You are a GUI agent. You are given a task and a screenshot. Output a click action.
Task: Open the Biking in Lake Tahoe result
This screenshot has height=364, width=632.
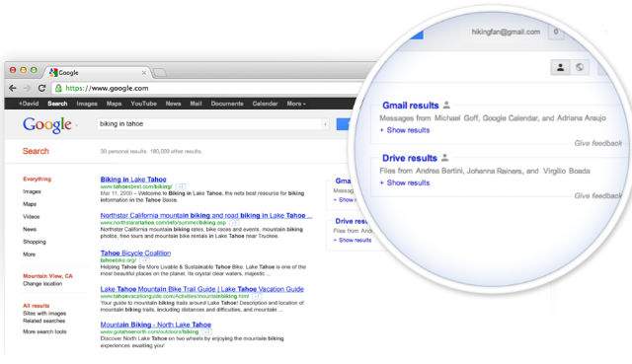tap(133, 180)
